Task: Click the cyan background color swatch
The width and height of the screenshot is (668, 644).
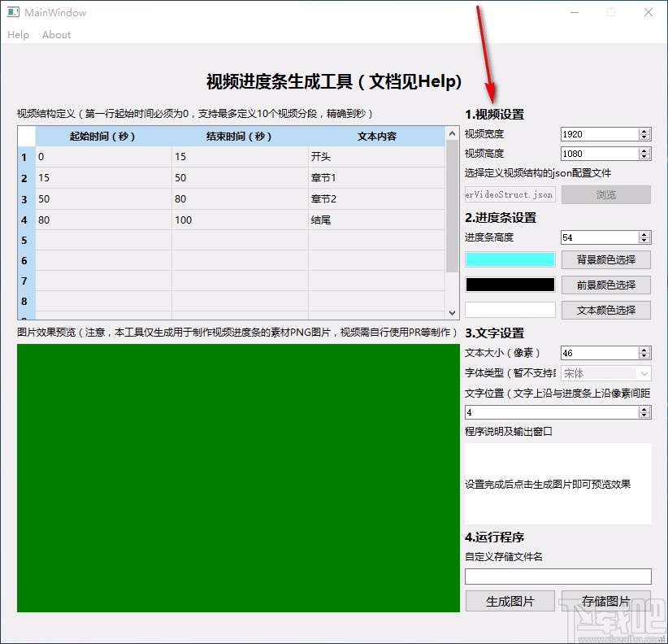Action: [x=510, y=259]
